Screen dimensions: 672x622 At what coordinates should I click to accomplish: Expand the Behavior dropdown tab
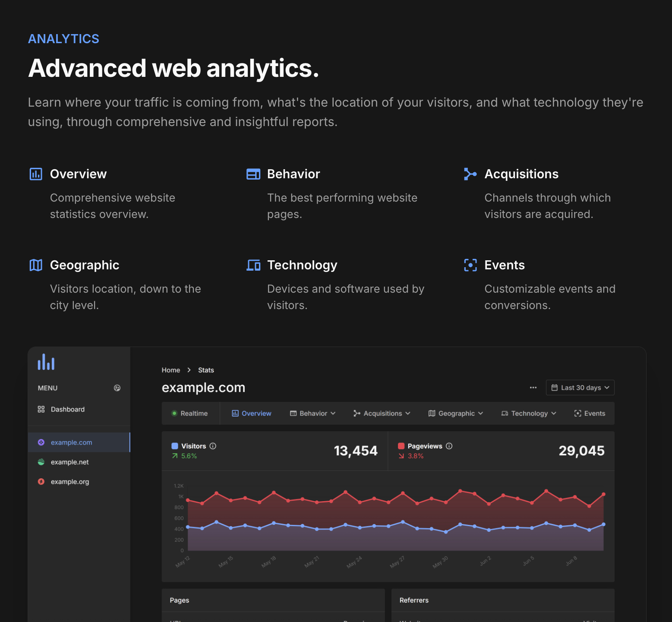coord(312,414)
